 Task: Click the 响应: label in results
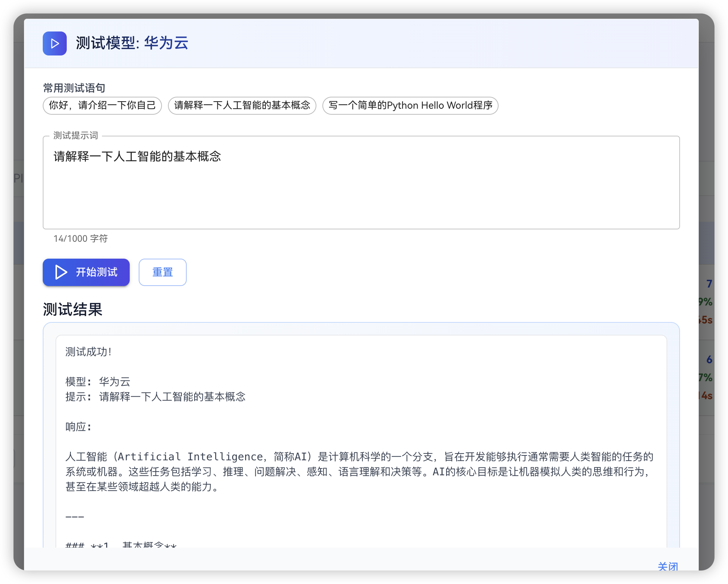click(x=78, y=427)
